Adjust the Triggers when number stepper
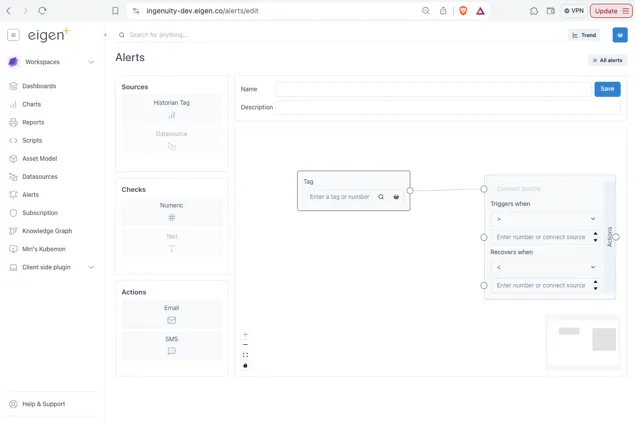The width and height of the screenshot is (635, 422). [595, 237]
